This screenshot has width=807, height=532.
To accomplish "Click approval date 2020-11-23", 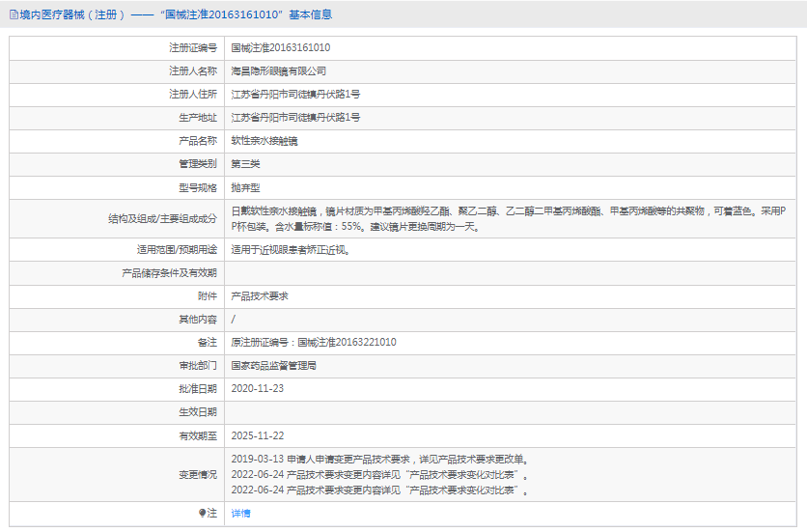I will (257, 388).
